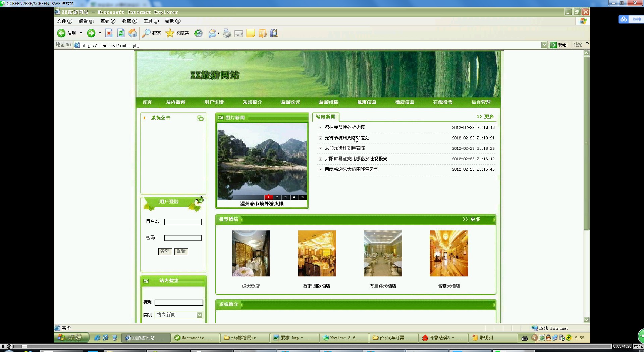The width and height of the screenshot is (644, 352).
Task: Switch to Navicat 8 taskbar item
Action: 344,338
